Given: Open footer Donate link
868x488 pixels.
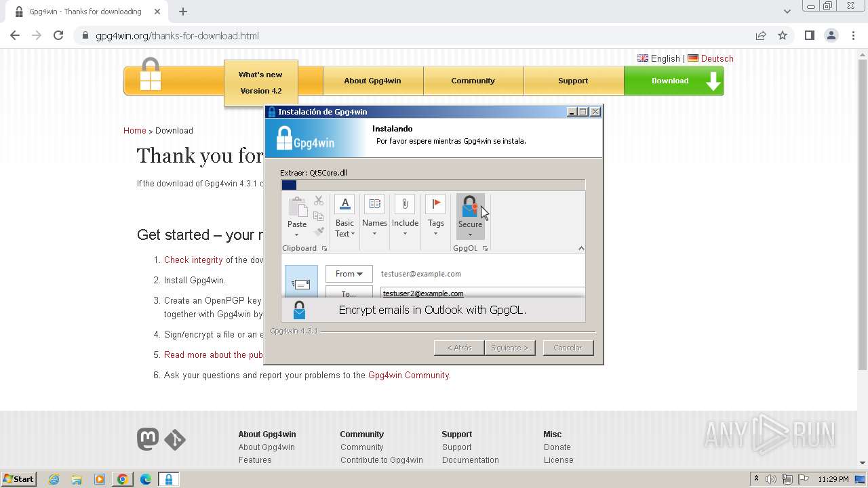Looking at the screenshot, I should (557, 447).
